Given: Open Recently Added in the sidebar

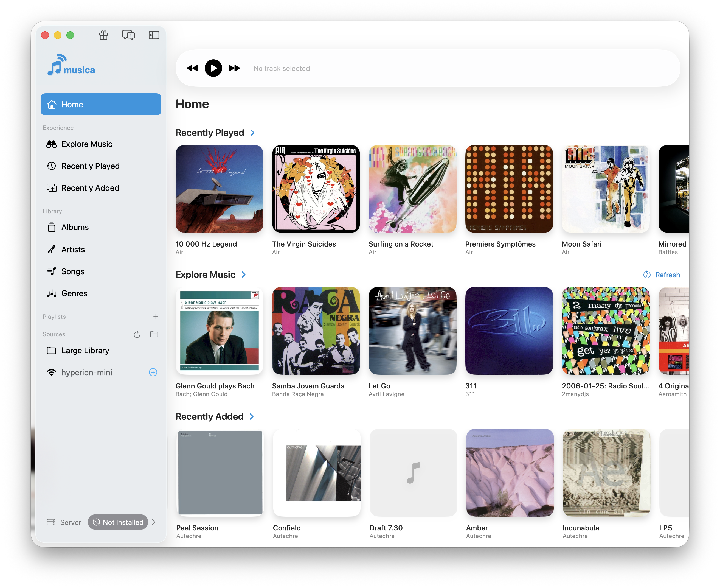Looking at the screenshot, I should coord(101,188).
